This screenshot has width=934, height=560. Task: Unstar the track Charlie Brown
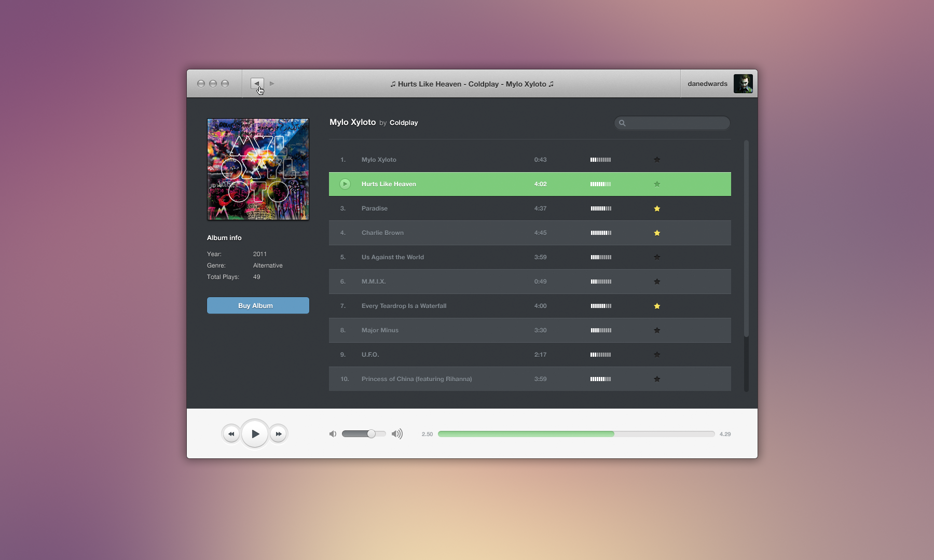[x=657, y=233]
